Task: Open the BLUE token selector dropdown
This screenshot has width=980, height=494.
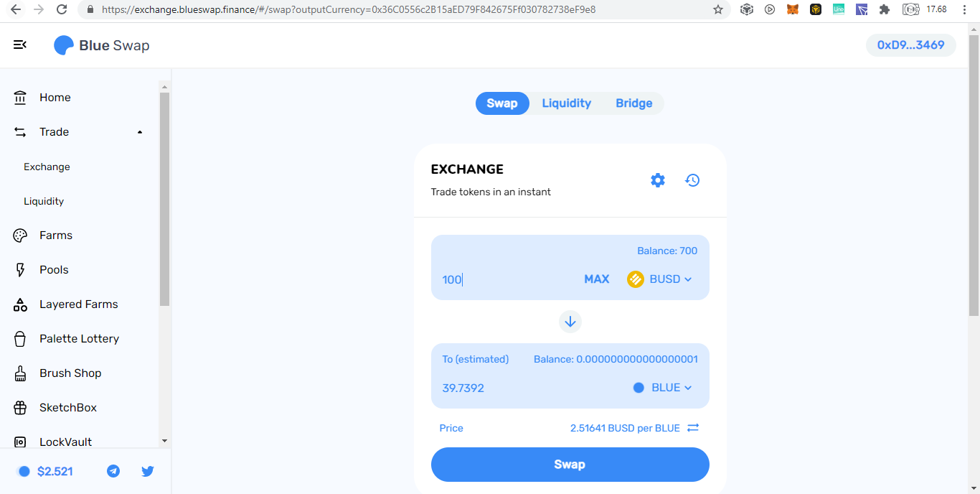Action: click(x=662, y=388)
